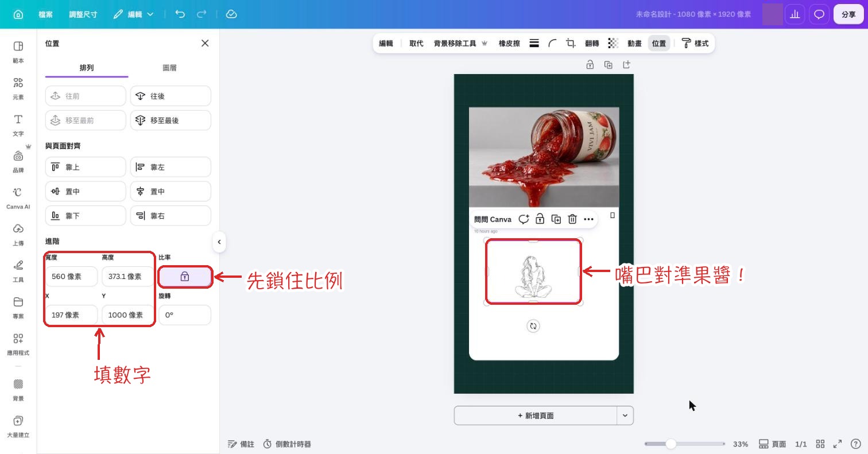The image size is (868, 454).
Task: Click the 移至最後 send to back button
Action: point(170,121)
